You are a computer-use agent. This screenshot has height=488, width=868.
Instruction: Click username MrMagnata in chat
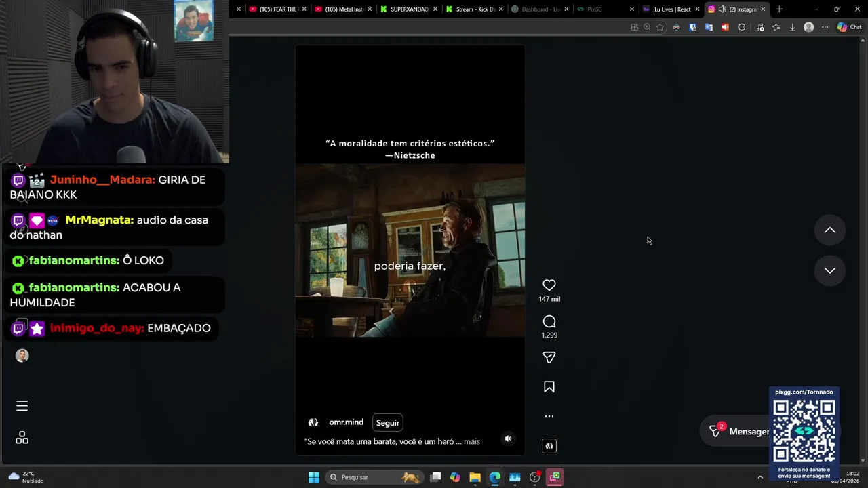pyautogui.click(x=99, y=220)
